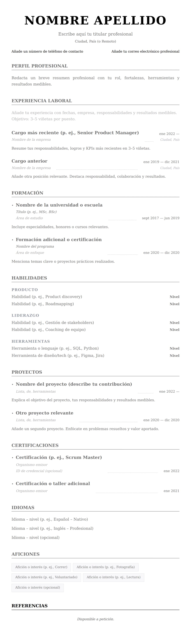Edit the professional headline placeholder

pos(95,34)
